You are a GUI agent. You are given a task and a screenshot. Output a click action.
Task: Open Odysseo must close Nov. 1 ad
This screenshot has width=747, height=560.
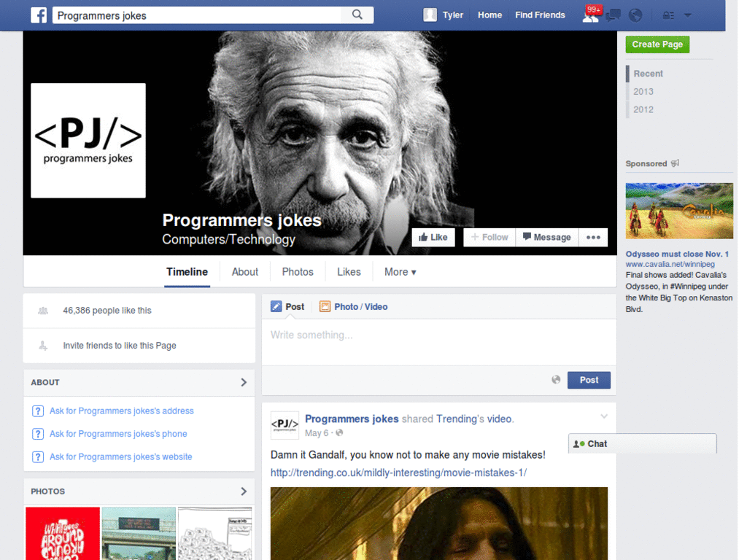(x=677, y=254)
